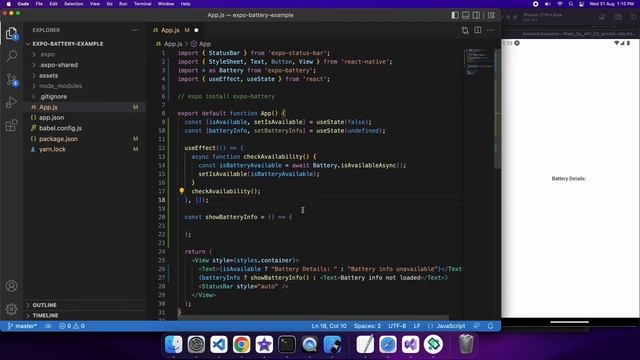
Task: Click the App symbol in breadcrumbs
Action: (201, 44)
